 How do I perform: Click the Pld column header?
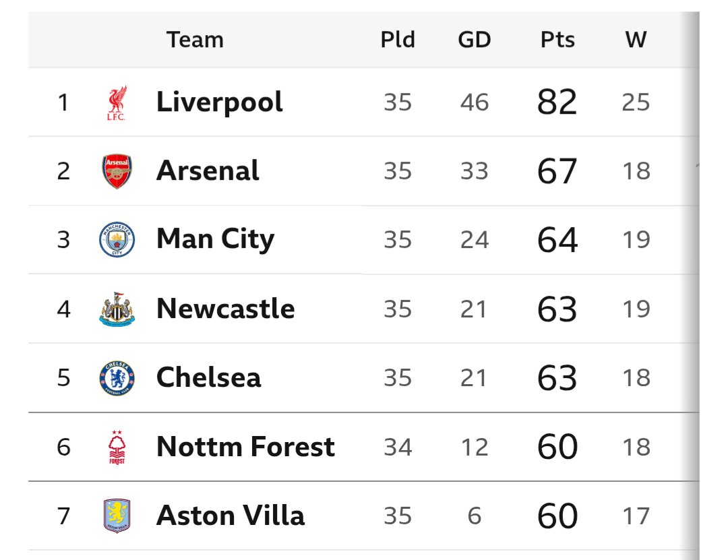pos(398,40)
